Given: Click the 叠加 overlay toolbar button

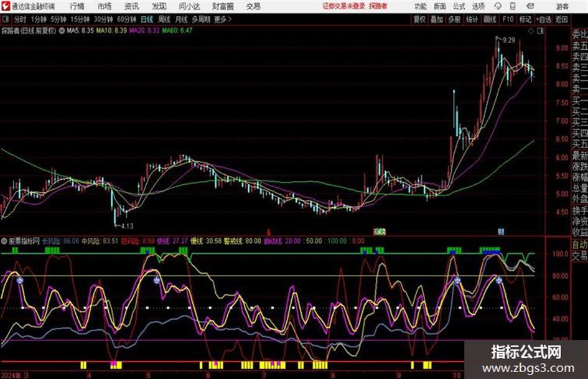Looking at the screenshot, I should (437, 19).
